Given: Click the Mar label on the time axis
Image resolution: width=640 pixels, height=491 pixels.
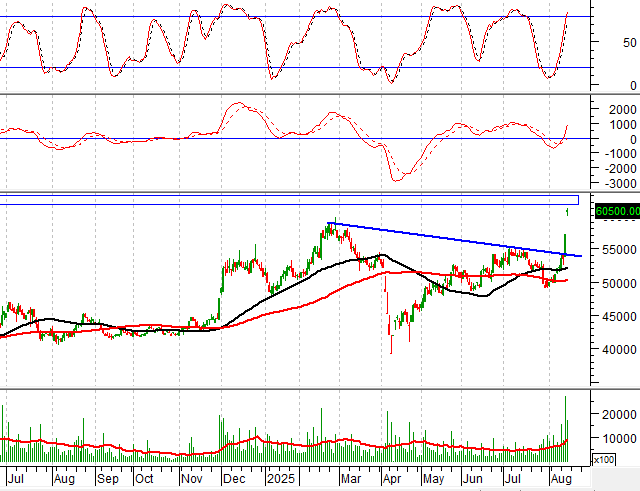Looking at the screenshot, I should click(x=349, y=479).
